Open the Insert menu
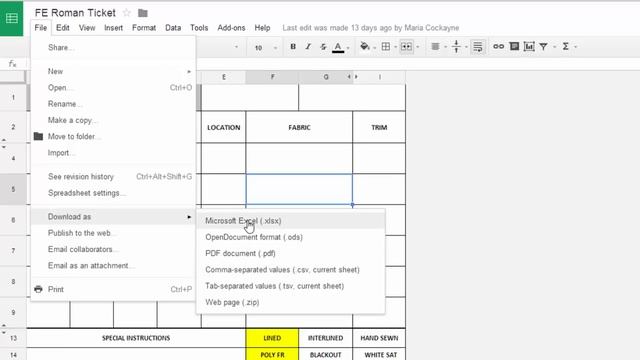The width and height of the screenshot is (640, 360). coord(113,28)
